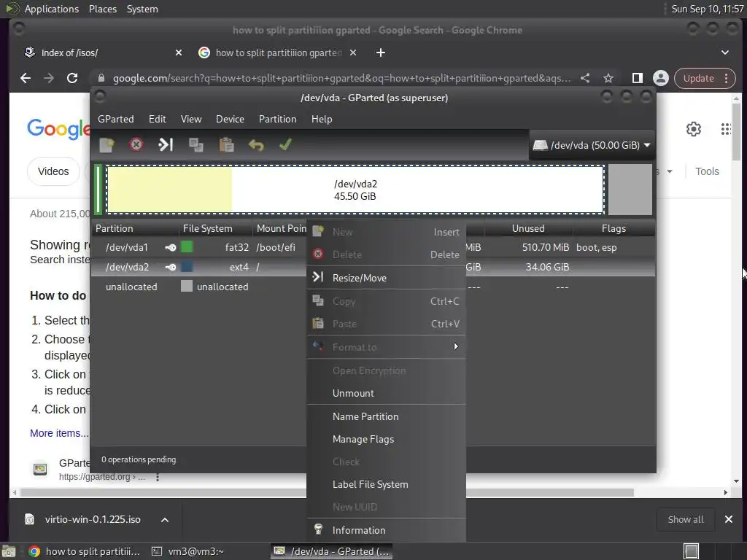This screenshot has height=560, width=747.
Task: Open the View menu in GParted
Action: pos(191,119)
